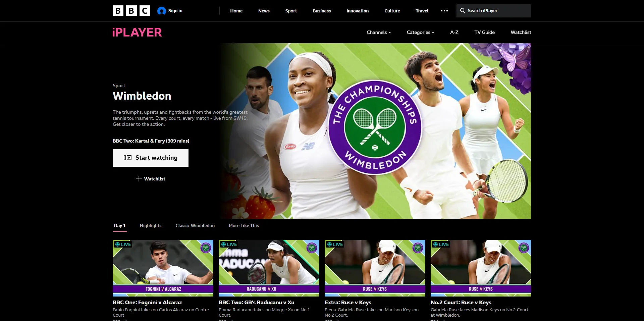This screenshot has width=644, height=321.
Task: Click Wimbledon Championships hero image
Action: 376,131
